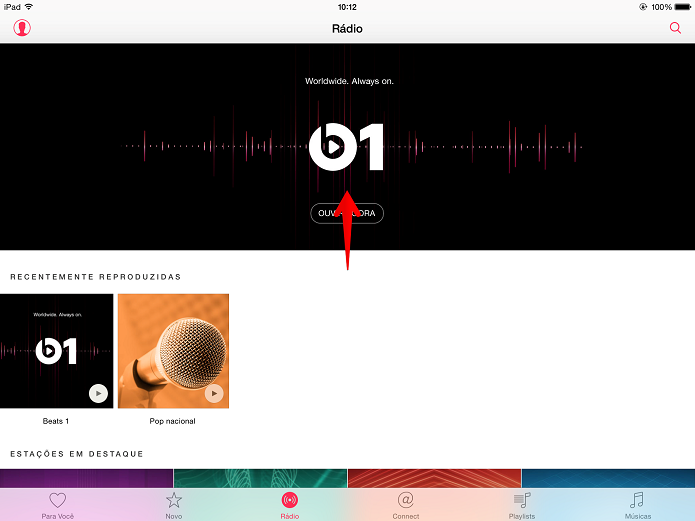Switch to the Para Você tab
Screen dimensions: 695x521
(58, 505)
